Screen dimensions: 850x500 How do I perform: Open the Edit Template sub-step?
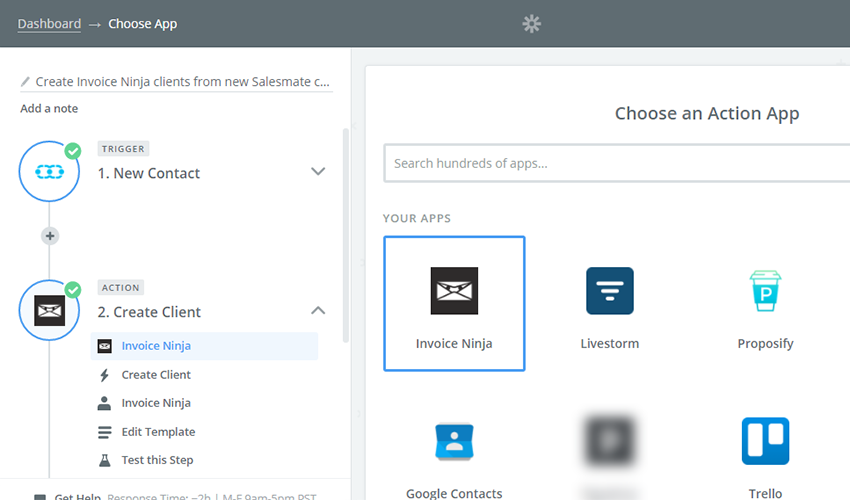point(158,432)
